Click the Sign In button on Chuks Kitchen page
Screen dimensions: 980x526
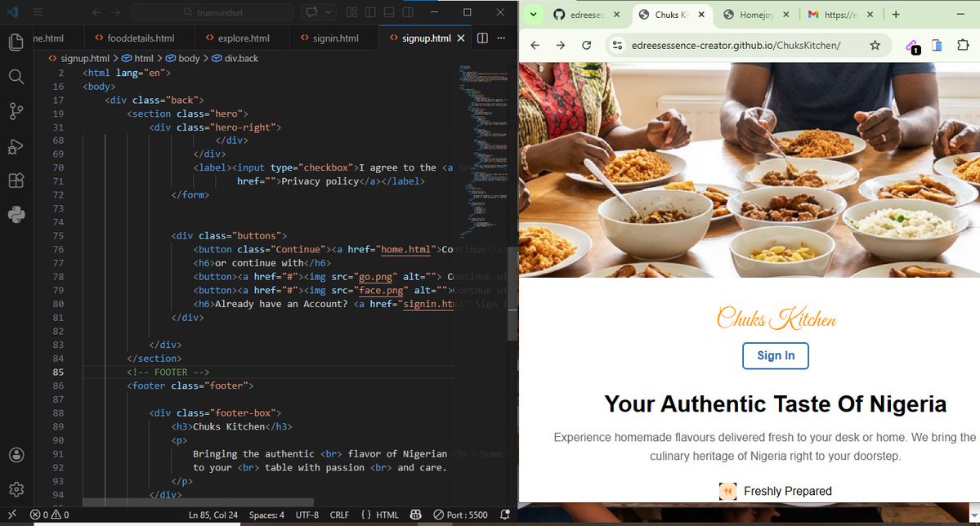[775, 355]
